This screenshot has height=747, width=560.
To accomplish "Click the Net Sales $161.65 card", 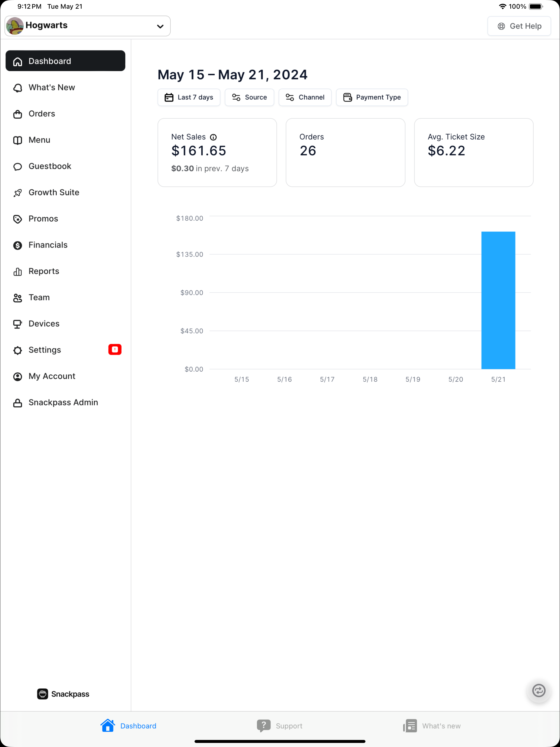I will [217, 152].
